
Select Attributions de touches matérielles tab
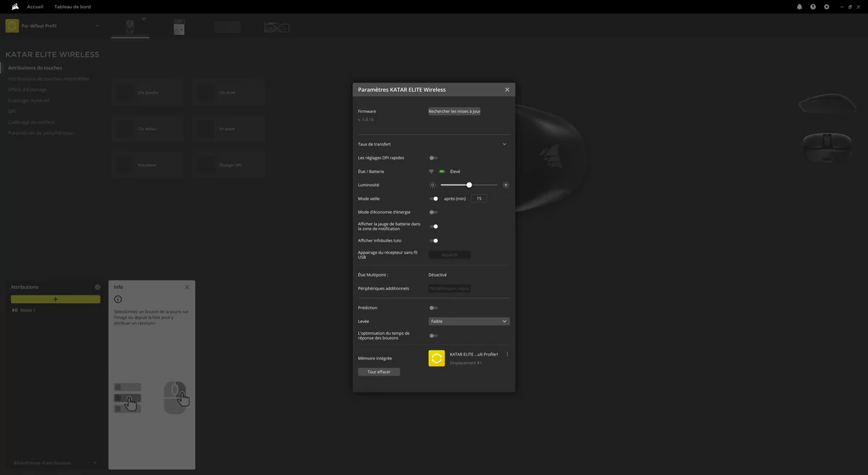48,78
